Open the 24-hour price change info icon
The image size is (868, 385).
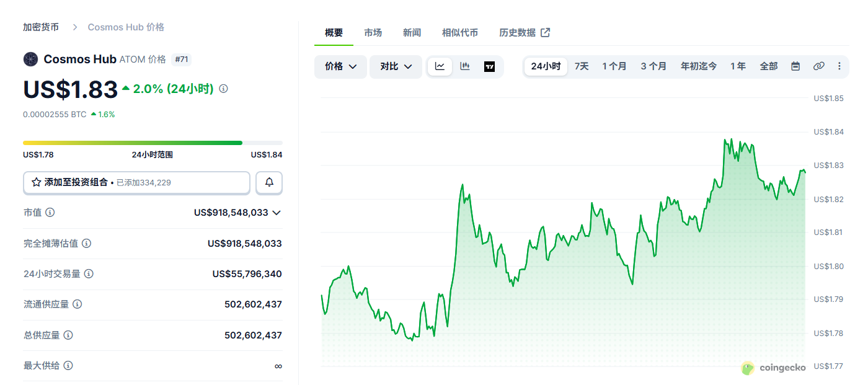click(224, 89)
